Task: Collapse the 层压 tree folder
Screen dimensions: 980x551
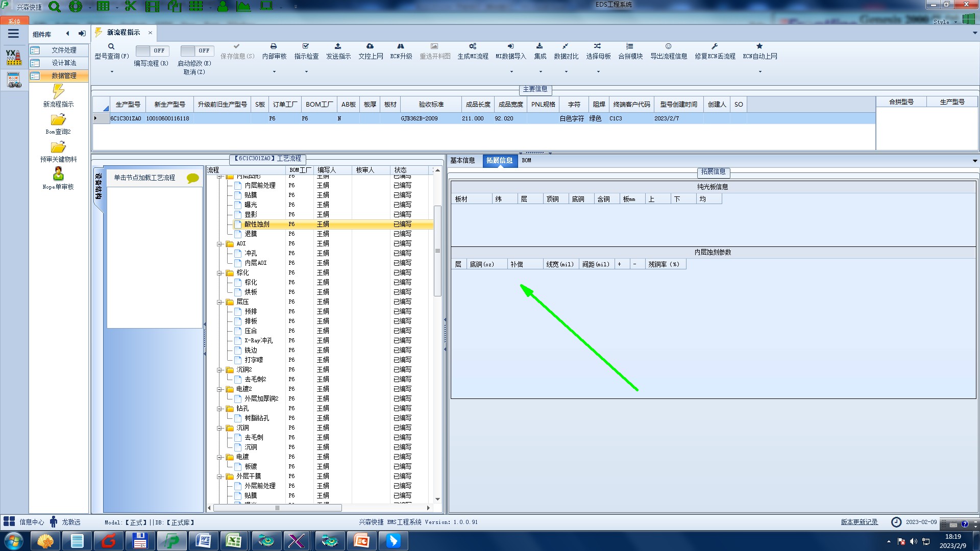Action: [219, 302]
